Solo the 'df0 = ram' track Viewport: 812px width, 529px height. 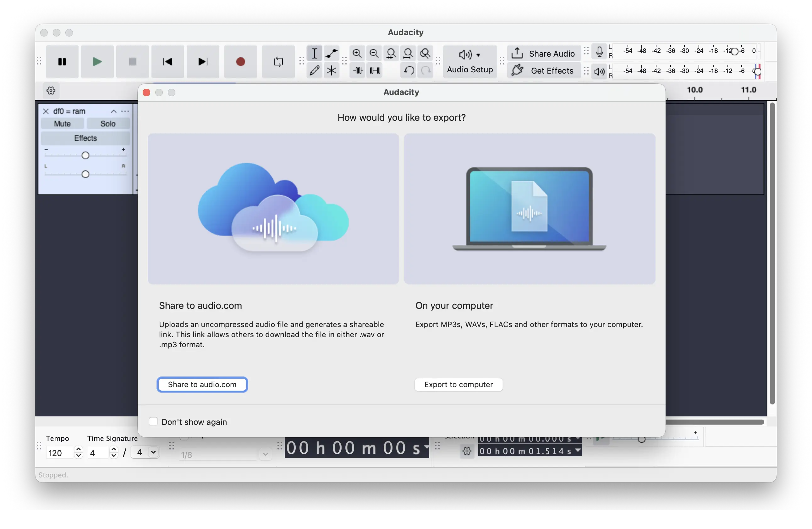108,124
